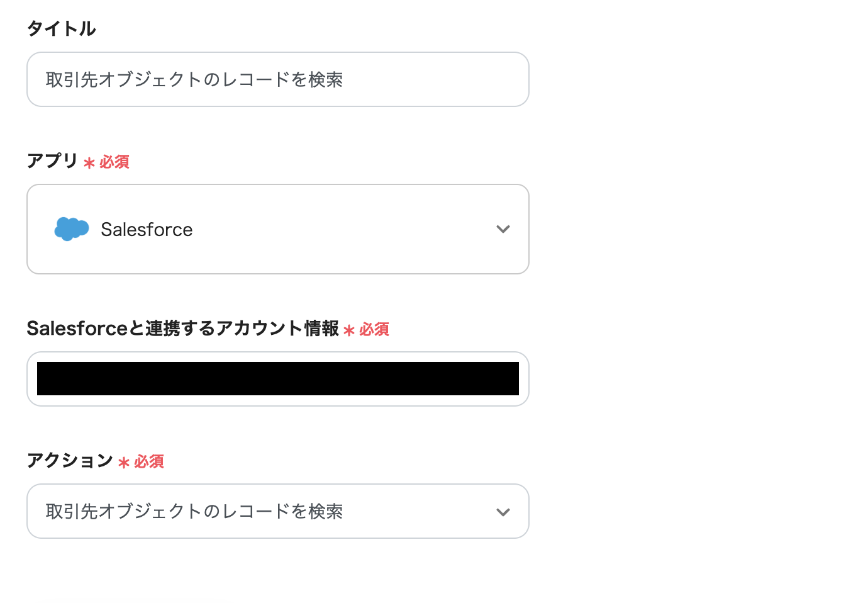Click the red asterisk next to アクション

coord(124,463)
